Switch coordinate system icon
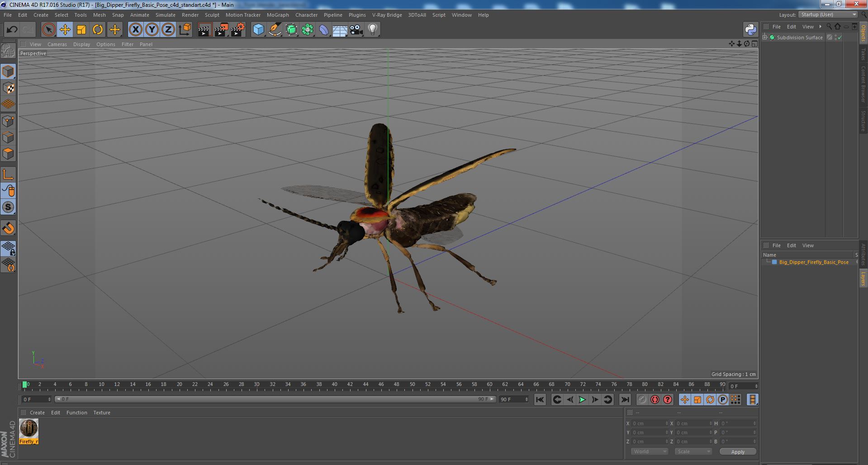868x465 pixels. 185,30
